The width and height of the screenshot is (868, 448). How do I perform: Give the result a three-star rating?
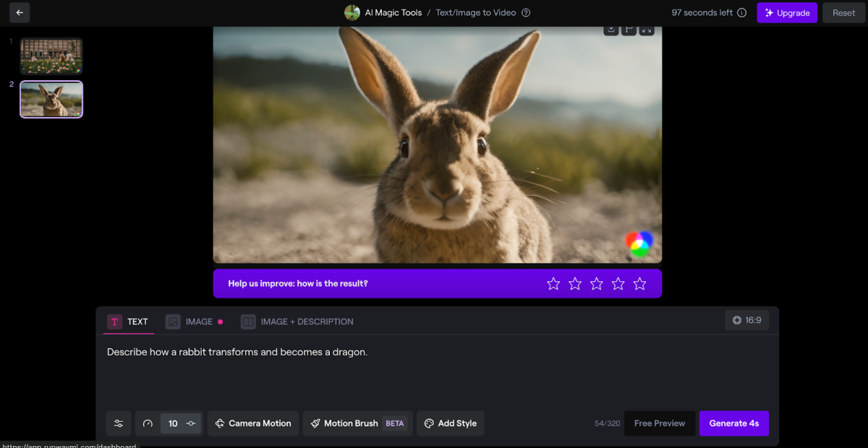[596, 284]
